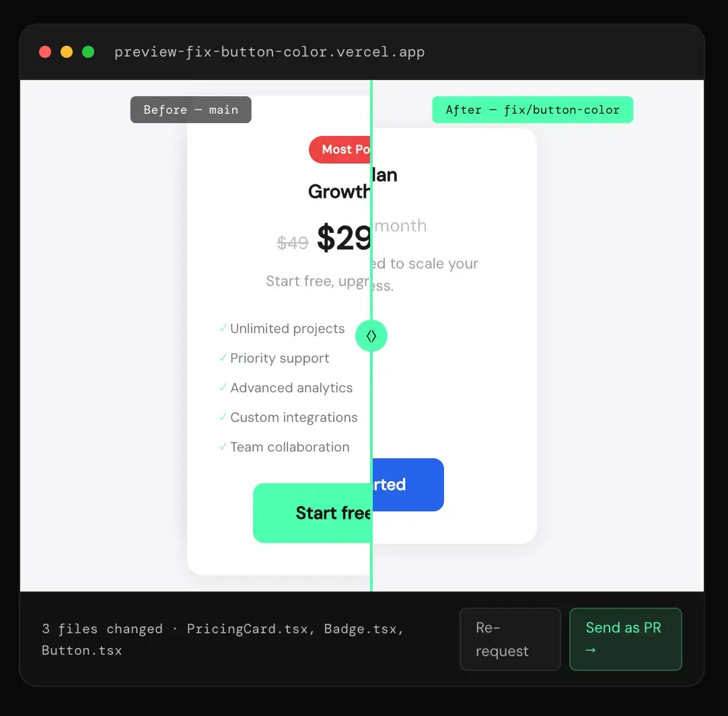The height and width of the screenshot is (716, 728).
Task: Click checkmark next to Team collaboration
Action: (223, 446)
